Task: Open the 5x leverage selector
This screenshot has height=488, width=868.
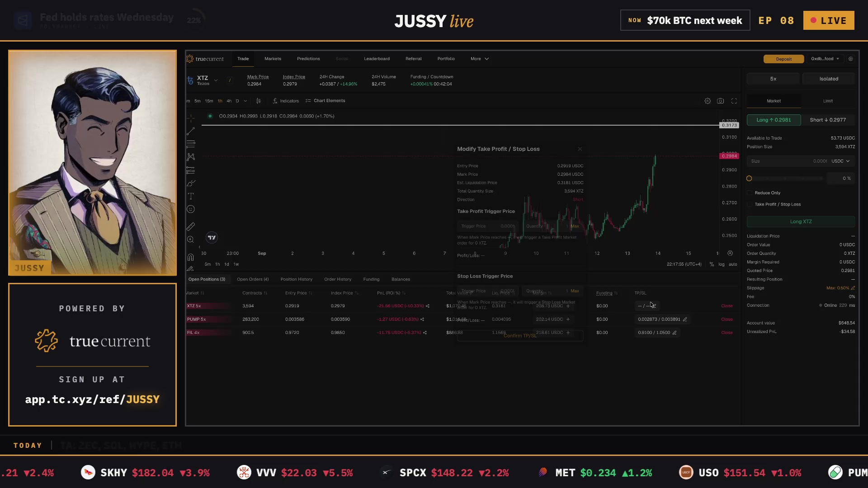Action: coord(773,79)
